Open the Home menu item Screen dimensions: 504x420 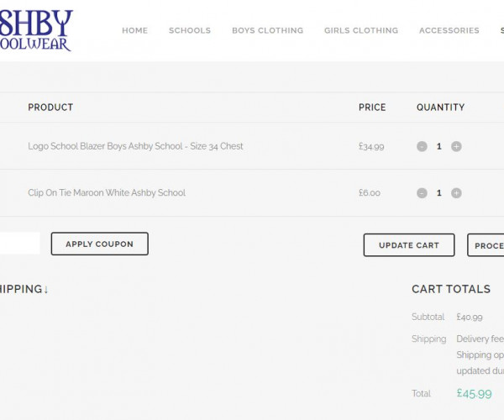134,30
